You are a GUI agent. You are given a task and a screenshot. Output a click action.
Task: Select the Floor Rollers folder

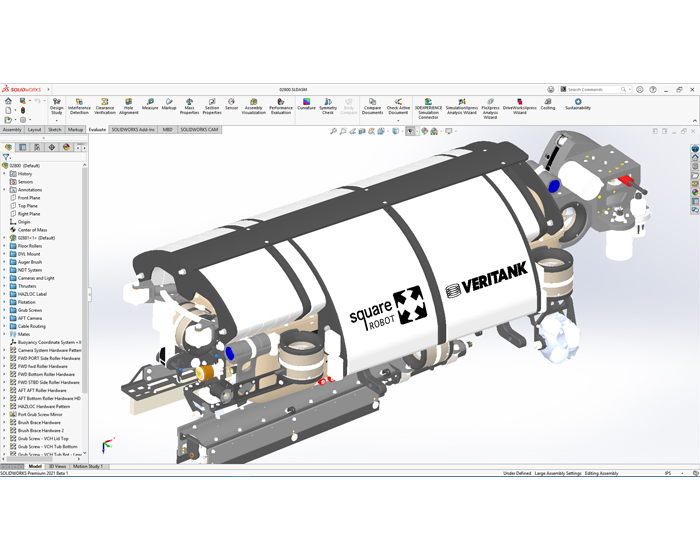coord(30,246)
